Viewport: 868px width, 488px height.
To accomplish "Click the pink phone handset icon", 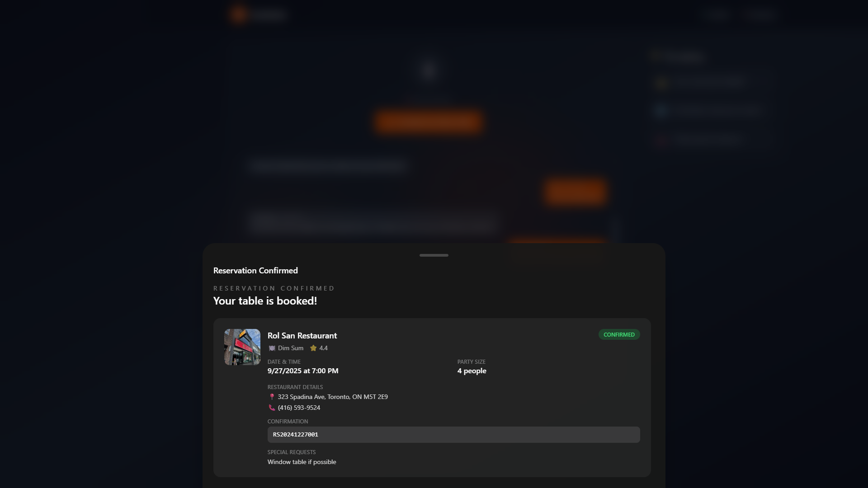I will (x=272, y=408).
